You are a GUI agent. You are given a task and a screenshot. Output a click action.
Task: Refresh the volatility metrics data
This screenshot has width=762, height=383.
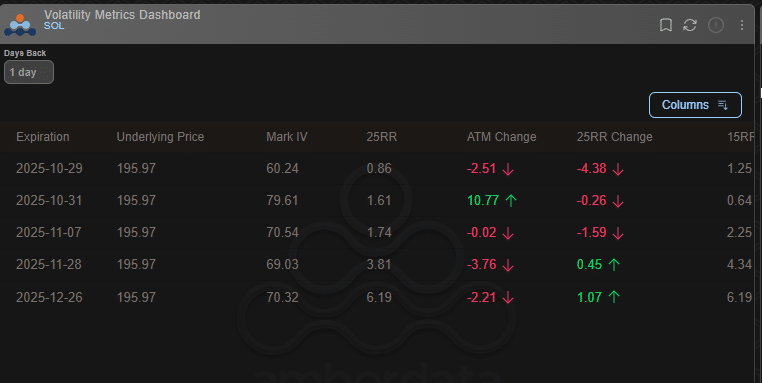click(690, 25)
